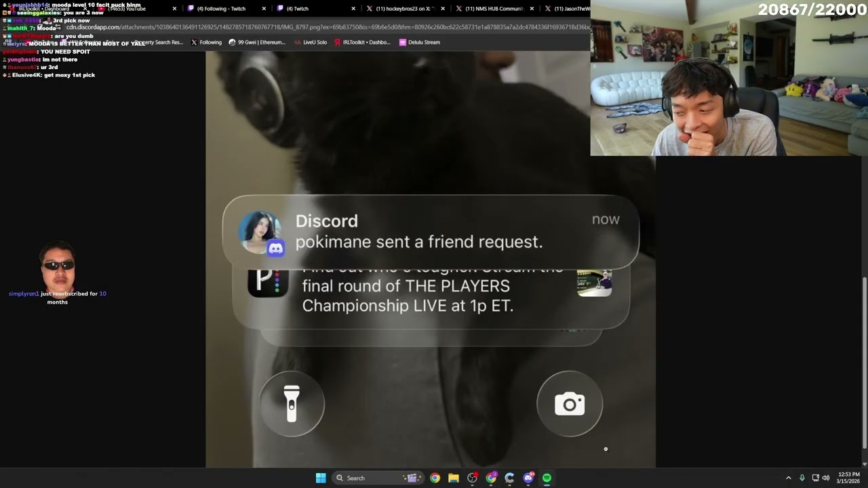868x488 pixels.
Task: Open the Following X bookmark
Action: pos(206,42)
